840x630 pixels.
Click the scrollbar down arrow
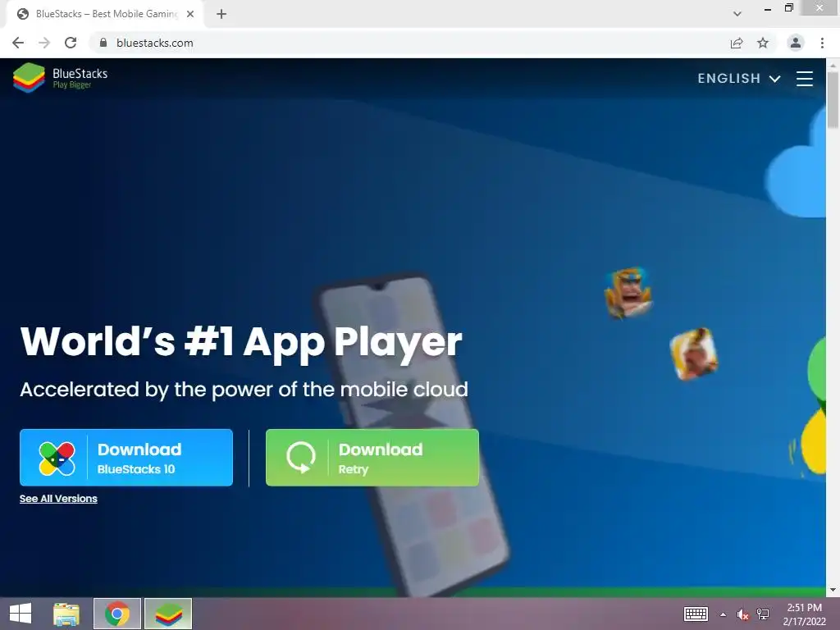[x=833, y=590]
